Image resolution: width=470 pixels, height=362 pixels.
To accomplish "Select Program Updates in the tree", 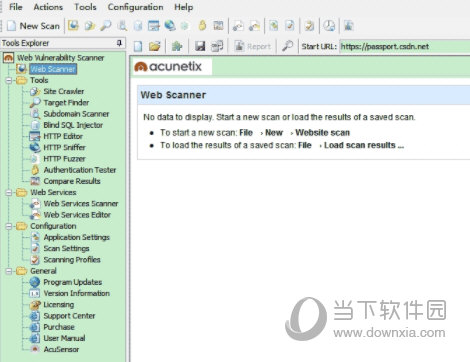I will 73,282.
